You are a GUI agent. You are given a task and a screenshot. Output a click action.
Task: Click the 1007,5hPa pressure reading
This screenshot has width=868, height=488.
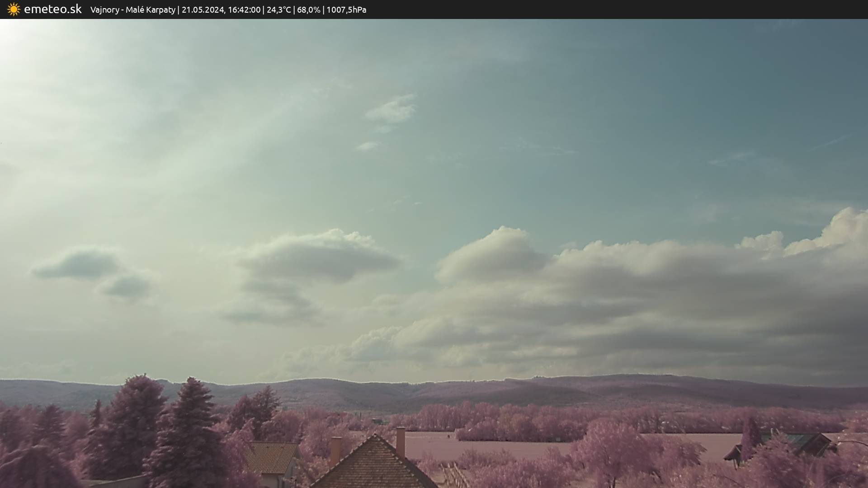click(x=346, y=9)
